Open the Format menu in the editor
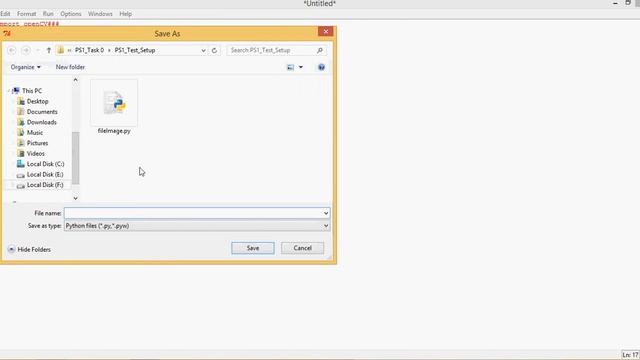 pyautogui.click(x=27, y=14)
